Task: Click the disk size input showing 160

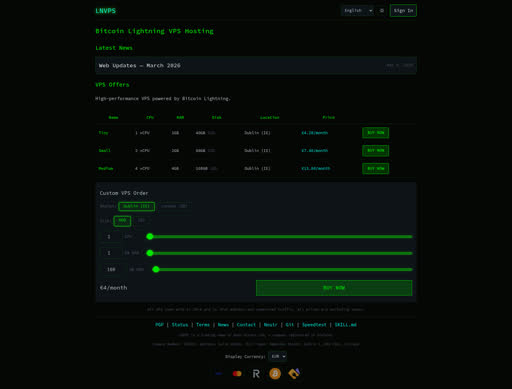Action: coord(113,269)
